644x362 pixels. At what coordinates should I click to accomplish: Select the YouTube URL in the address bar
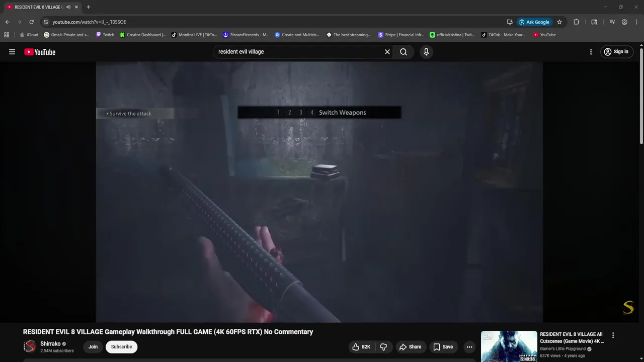pyautogui.click(x=89, y=22)
